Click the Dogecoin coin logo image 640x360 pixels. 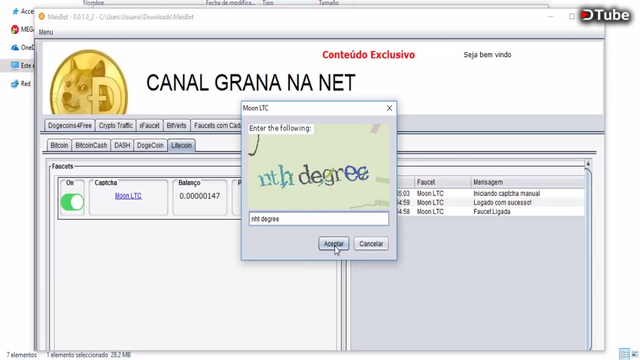point(89,82)
